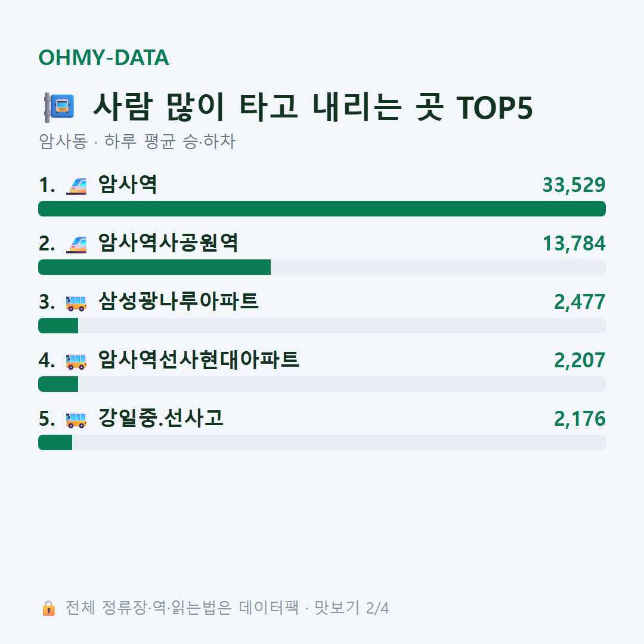Viewport: 644px width, 644px height.
Task: Select the 암사역선사현대아파트 stop name
Action: point(199,360)
